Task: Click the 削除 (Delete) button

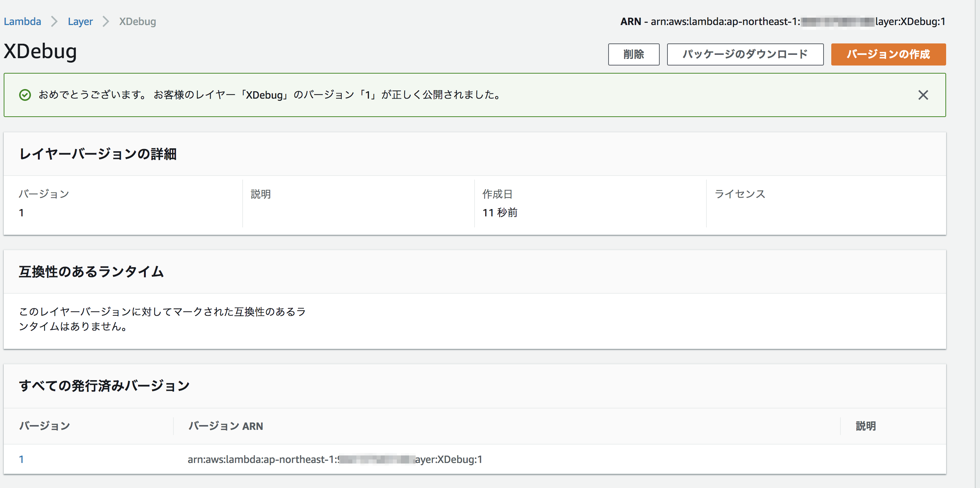Action: 634,54
